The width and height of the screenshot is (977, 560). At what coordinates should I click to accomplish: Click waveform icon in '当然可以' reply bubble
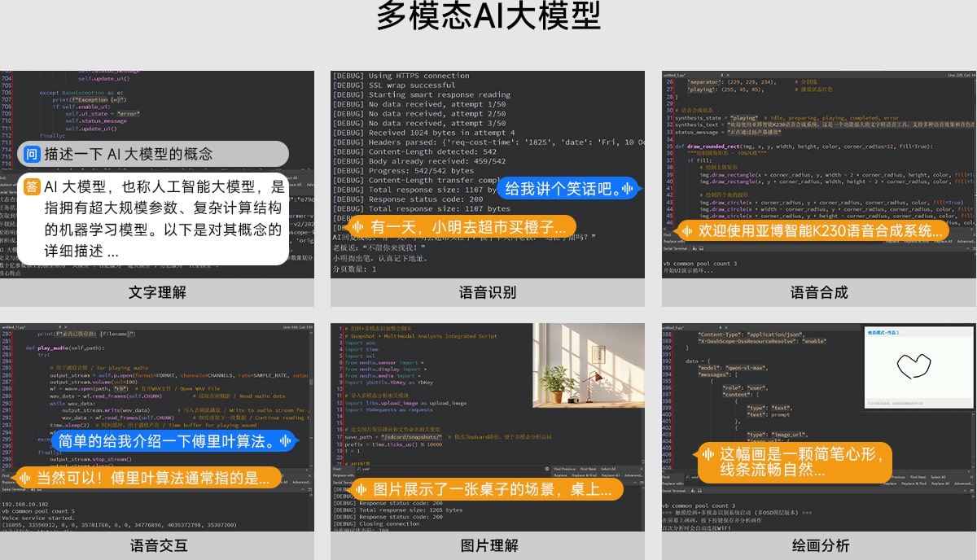point(24,479)
